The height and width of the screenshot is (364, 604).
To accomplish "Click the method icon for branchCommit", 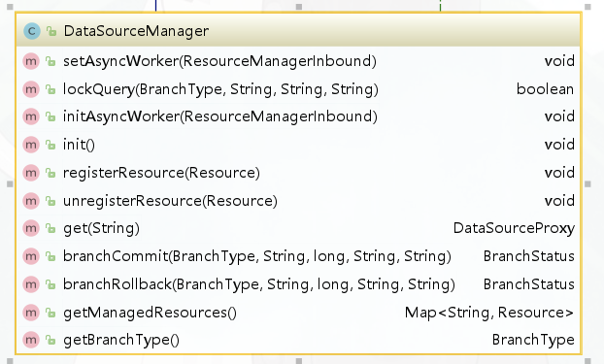I will tap(31, 256).
